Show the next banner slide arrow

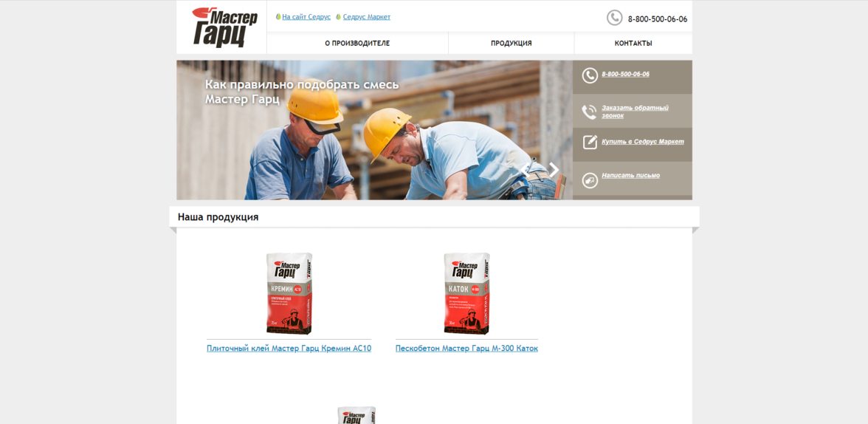pos(554,170)
